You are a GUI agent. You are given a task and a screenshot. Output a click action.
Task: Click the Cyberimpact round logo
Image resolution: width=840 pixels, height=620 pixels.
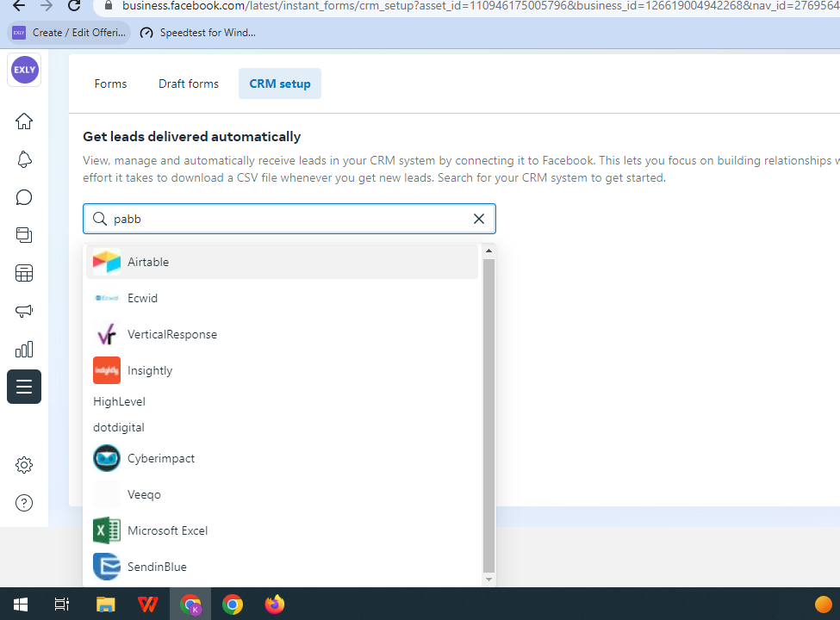107,458
